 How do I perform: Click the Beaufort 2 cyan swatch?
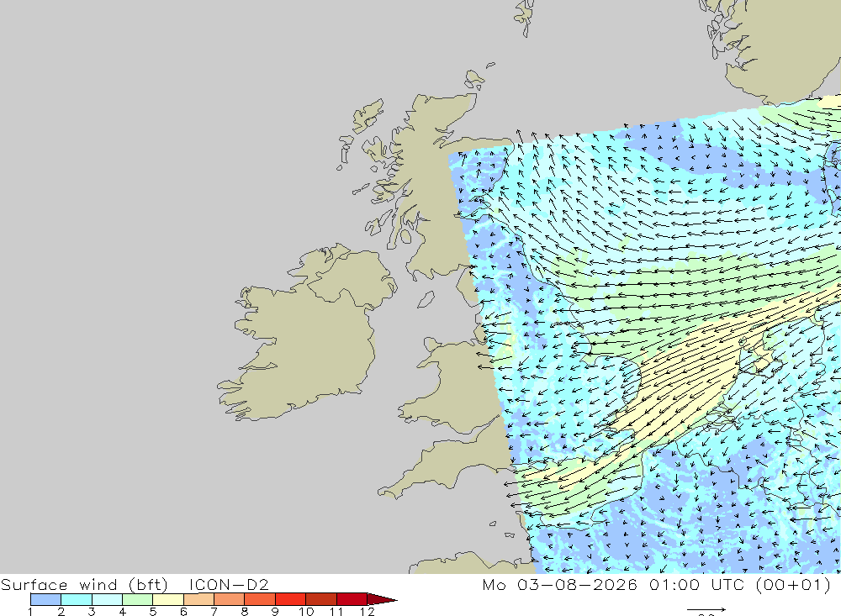click(77, 599)
